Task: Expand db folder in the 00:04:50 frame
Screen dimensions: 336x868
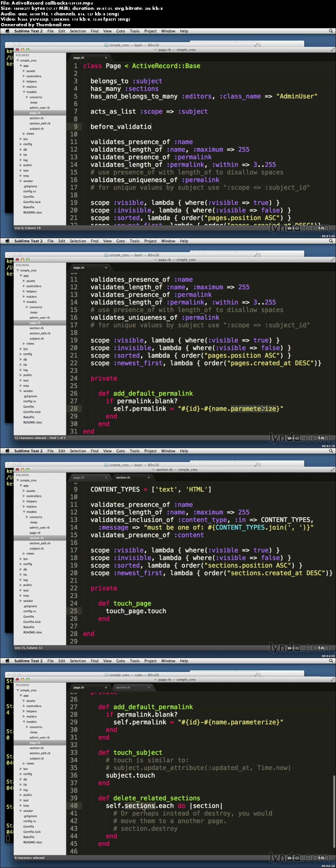Action: [21, 569]
